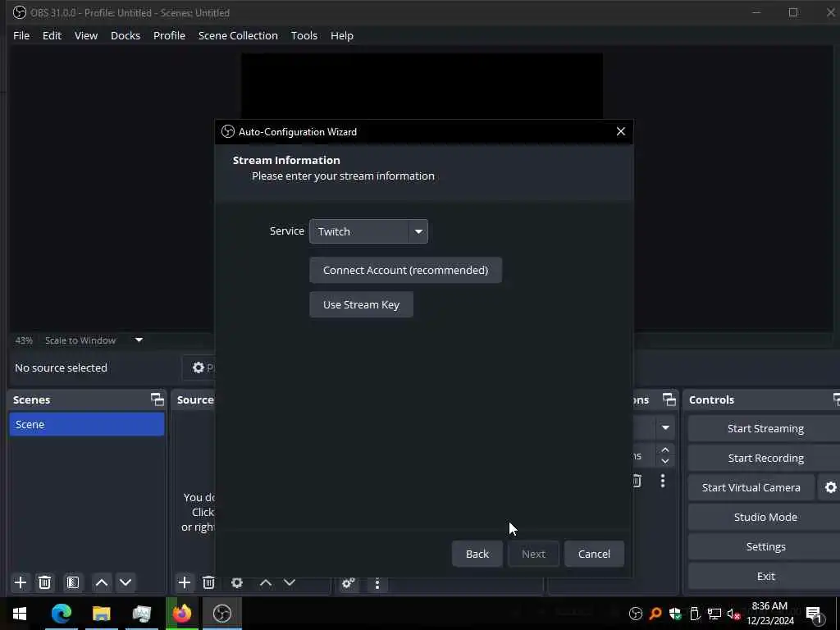Open the search magnifier tray icon
This screenshot has width=840, height=630.
pyautogui.click(x=655, y=614)
